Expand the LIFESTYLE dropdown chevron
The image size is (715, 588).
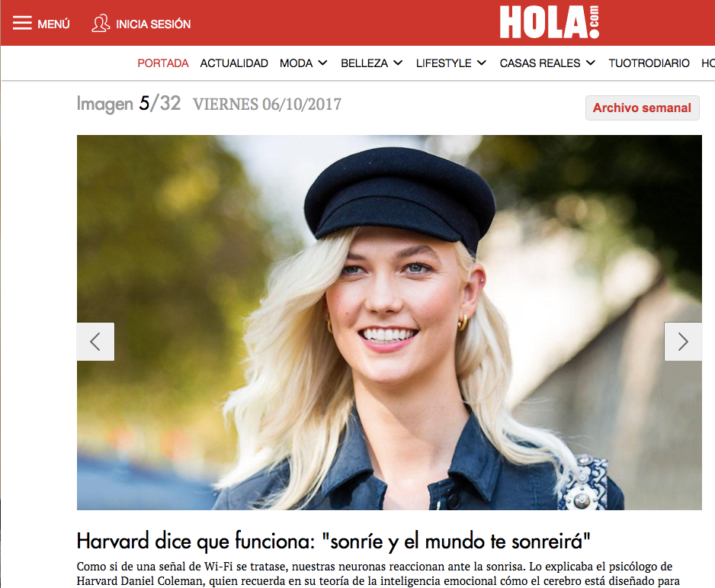point(482,63)
